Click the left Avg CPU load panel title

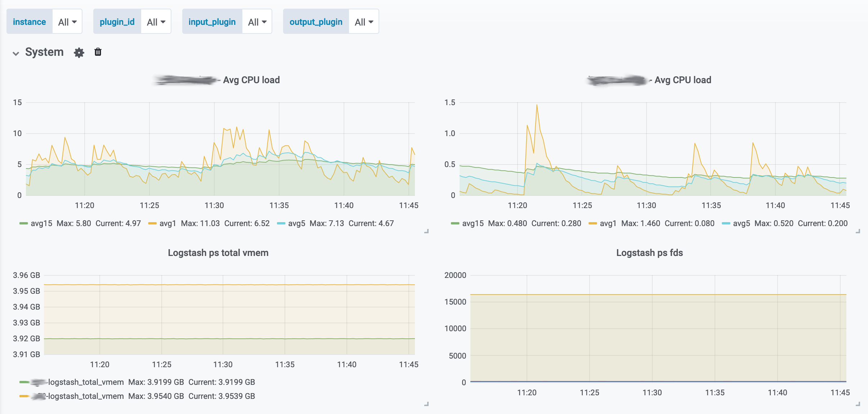click(251, 80)
